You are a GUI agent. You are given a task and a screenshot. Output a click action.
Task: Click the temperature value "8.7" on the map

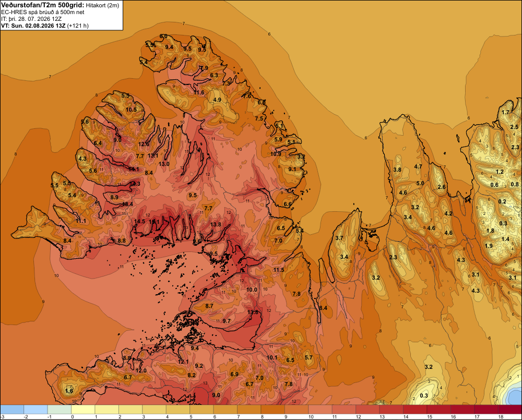(x=209, y=306)
